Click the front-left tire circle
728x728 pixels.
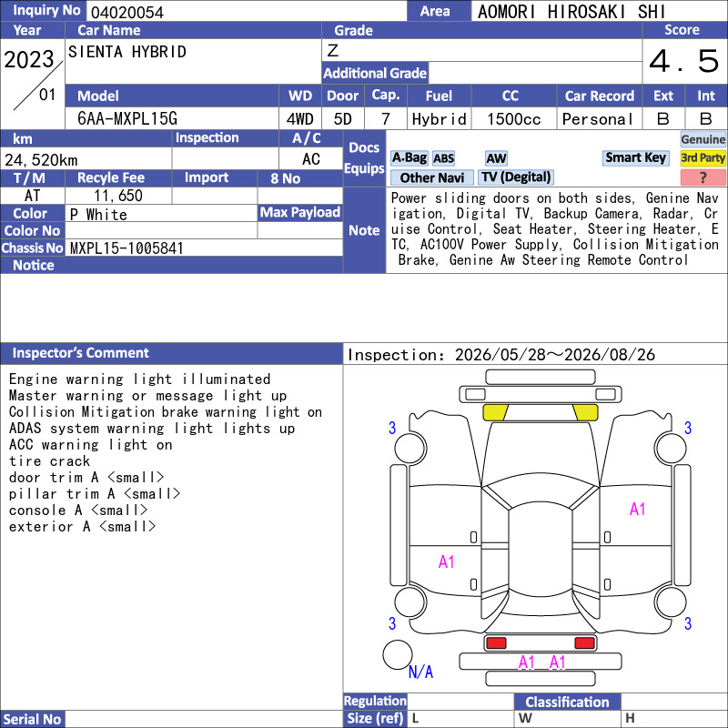(x=410, y=448)
